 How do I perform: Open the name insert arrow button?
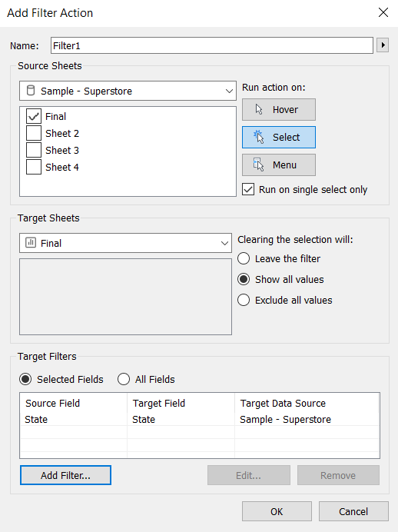pyautogui.click(x=383, y=45)
